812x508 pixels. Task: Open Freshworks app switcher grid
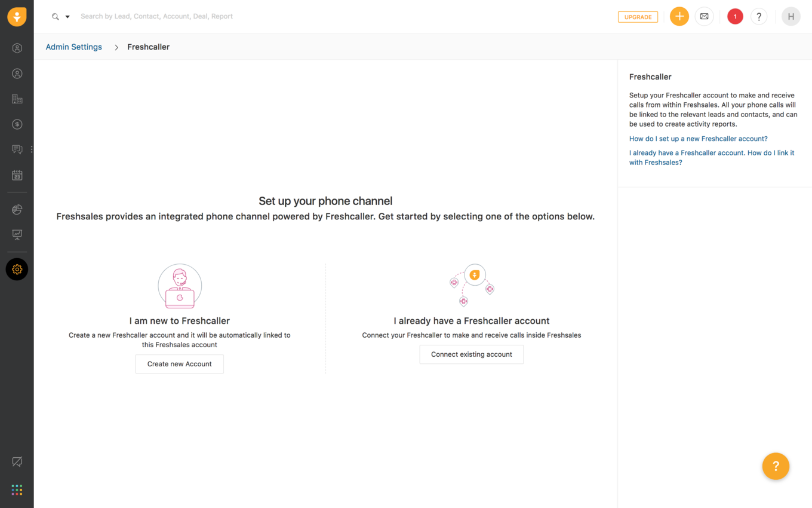(x=17, y=490)
